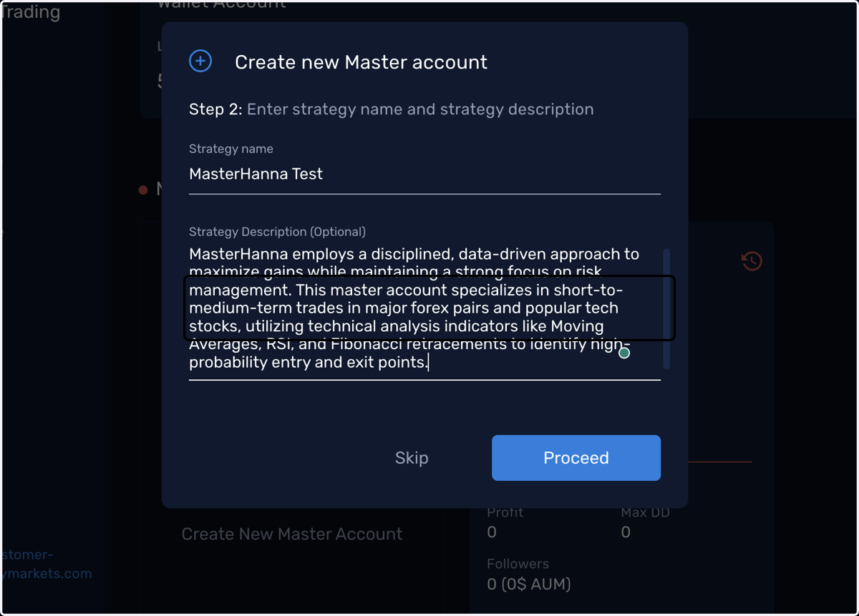Viewport: 859px width, 616px height.
Task: Open the history clock icon behind dialog
Action: coord(752,261)
